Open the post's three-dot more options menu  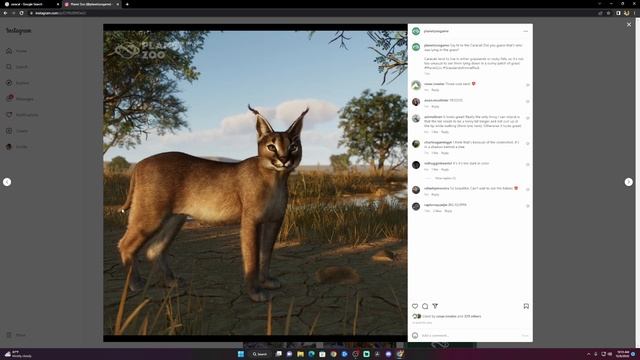526,31
